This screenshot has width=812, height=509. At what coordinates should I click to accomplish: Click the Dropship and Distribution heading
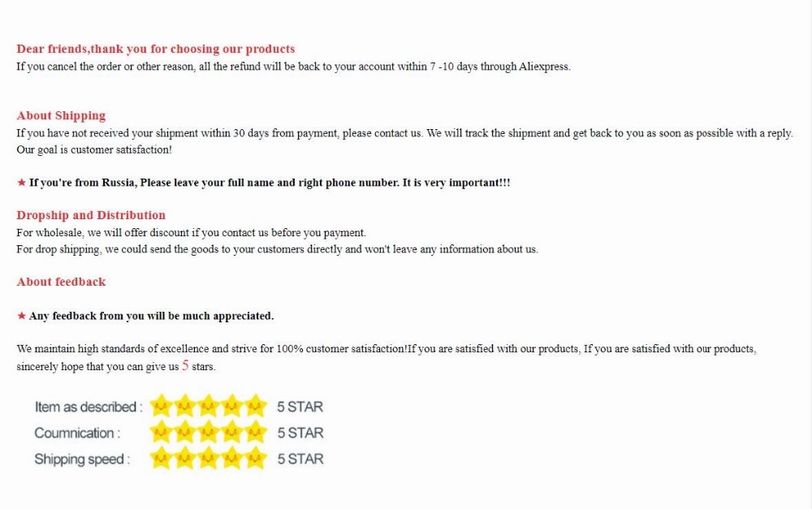pos(91,215)
